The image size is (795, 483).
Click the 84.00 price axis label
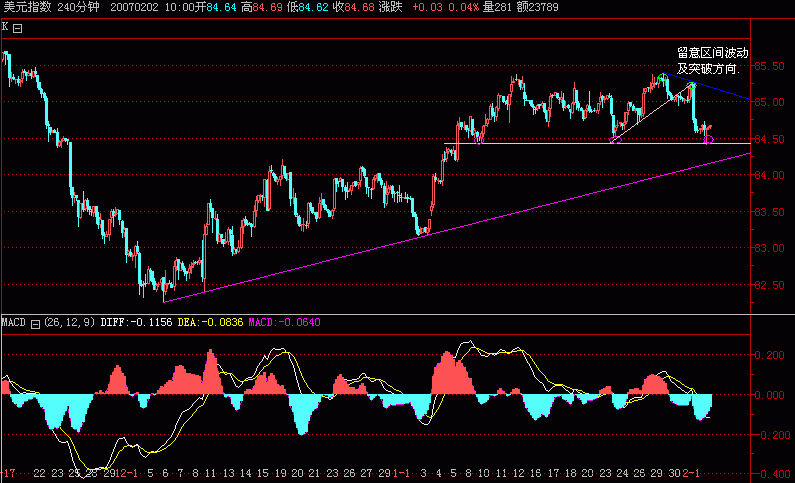(769, 175)
